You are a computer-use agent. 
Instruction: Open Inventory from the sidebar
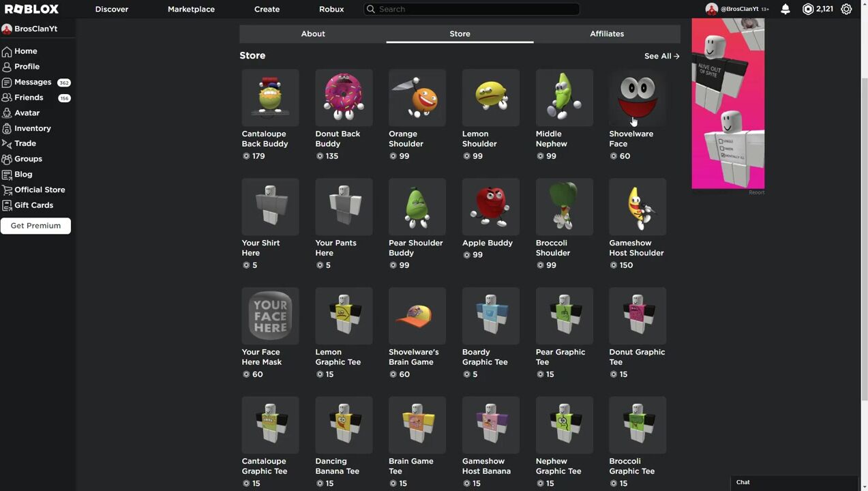tap(32, 128)
